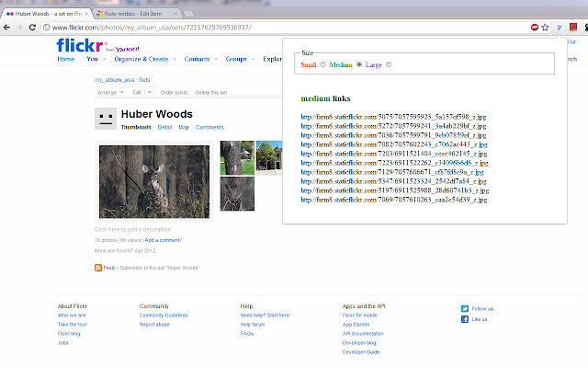588x368 pixels.
Task: Expand the Contacts dropdown arrow
Action: tap(216, 59)
